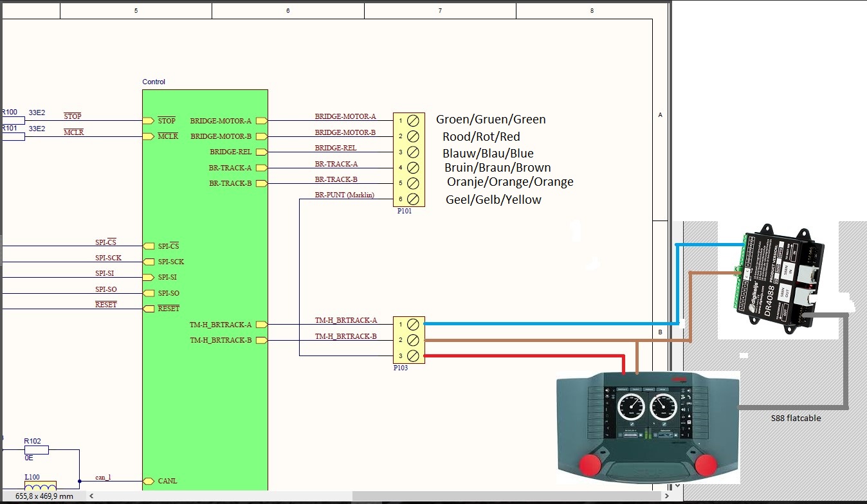Select pin 1 screw terminal of P101
This screenshot has width=867, height=504.
[x=414, y=120]
